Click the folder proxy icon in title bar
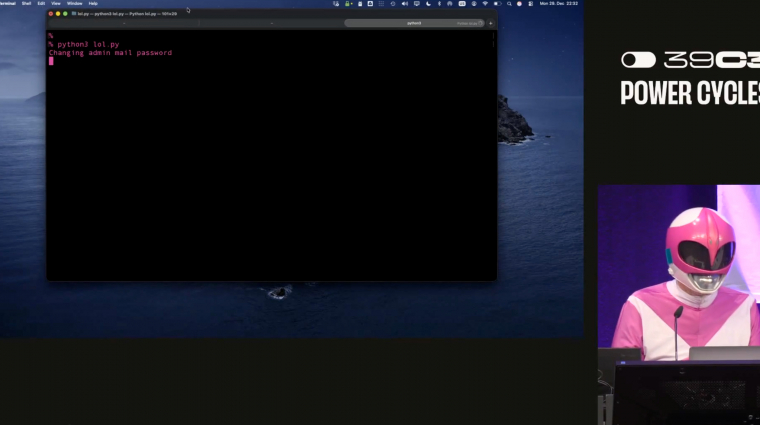 tap(73, 13)
